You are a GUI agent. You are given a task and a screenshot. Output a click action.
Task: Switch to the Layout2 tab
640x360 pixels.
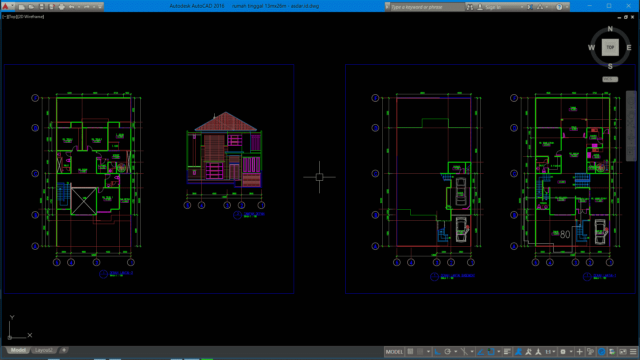click(43, 350)
